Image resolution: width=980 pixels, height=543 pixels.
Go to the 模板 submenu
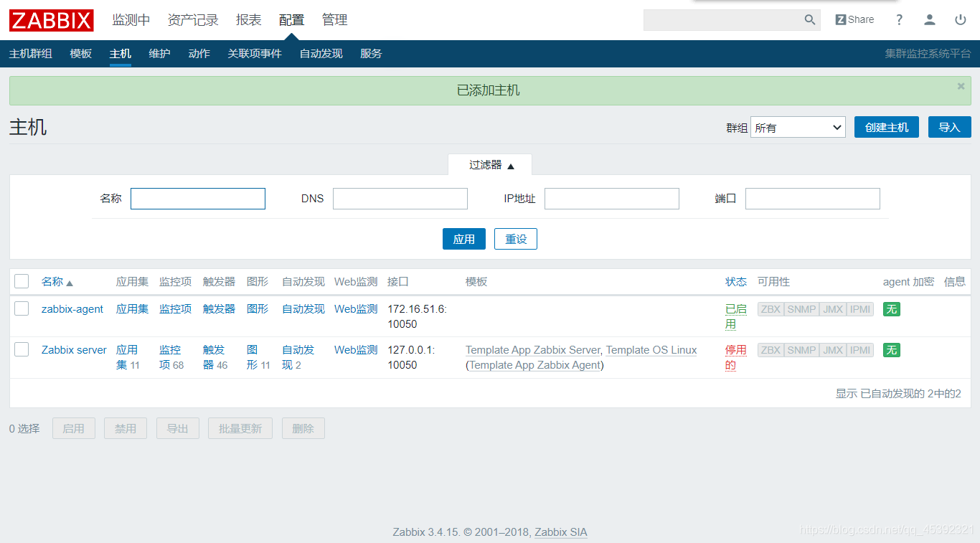81,54
